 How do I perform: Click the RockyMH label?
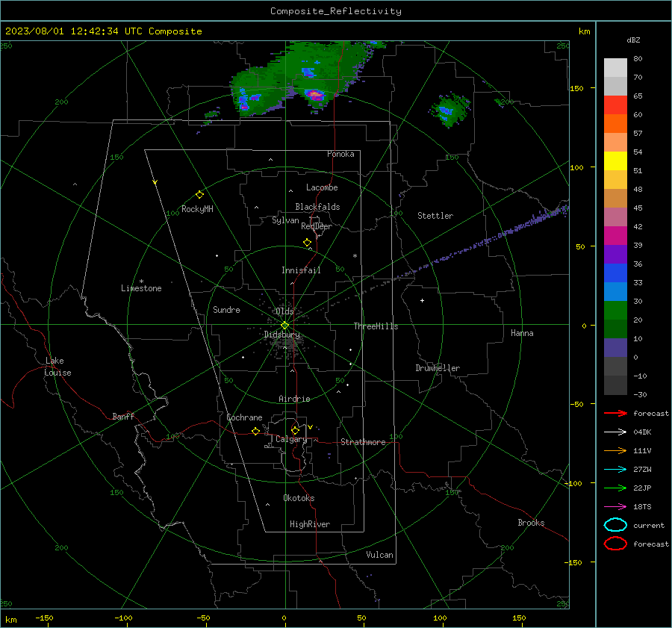(x=197, y=209)
